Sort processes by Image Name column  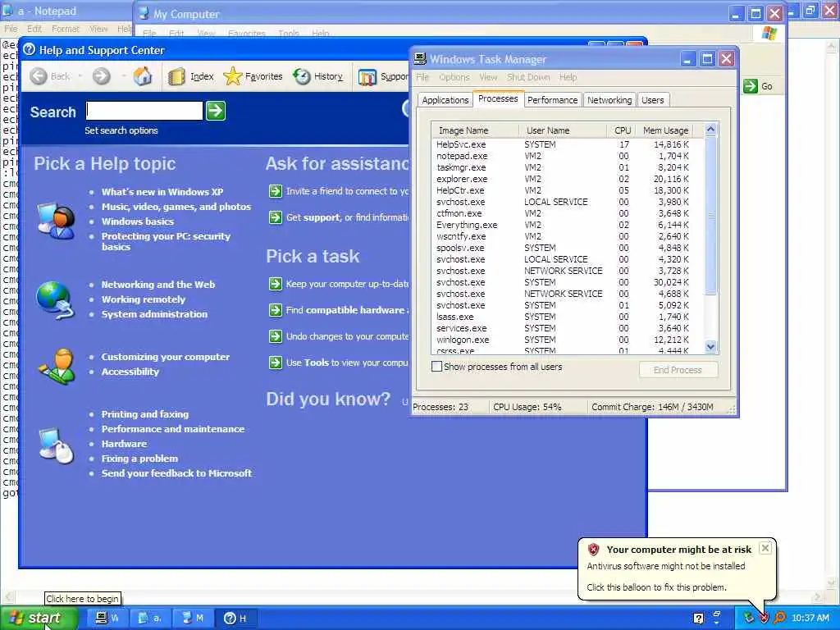tap(475, 130)
